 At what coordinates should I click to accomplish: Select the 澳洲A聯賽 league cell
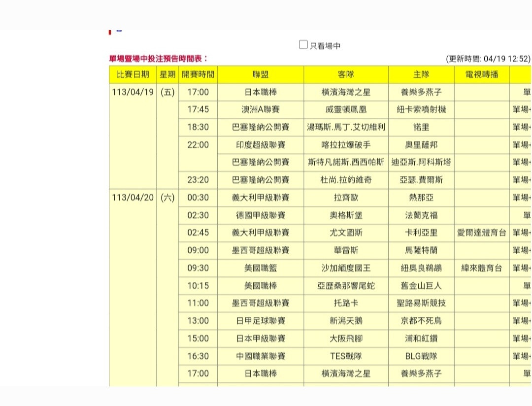(261, 110)
